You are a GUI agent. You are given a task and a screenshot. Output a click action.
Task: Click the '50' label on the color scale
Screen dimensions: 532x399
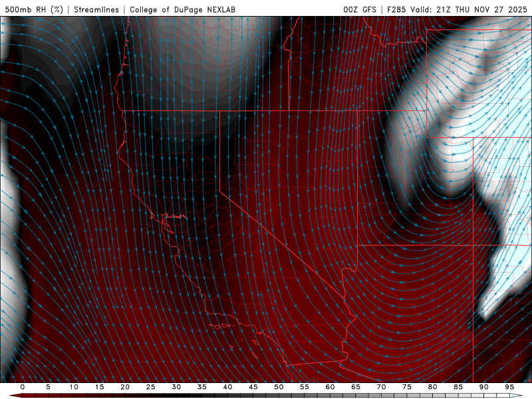coord(279,387)
